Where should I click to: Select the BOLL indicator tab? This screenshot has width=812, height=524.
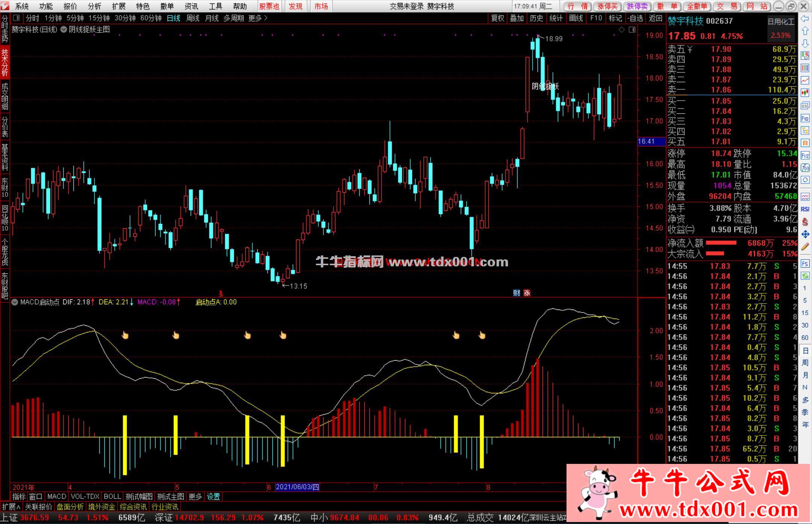pyautogui.click(x=112, y=497)
